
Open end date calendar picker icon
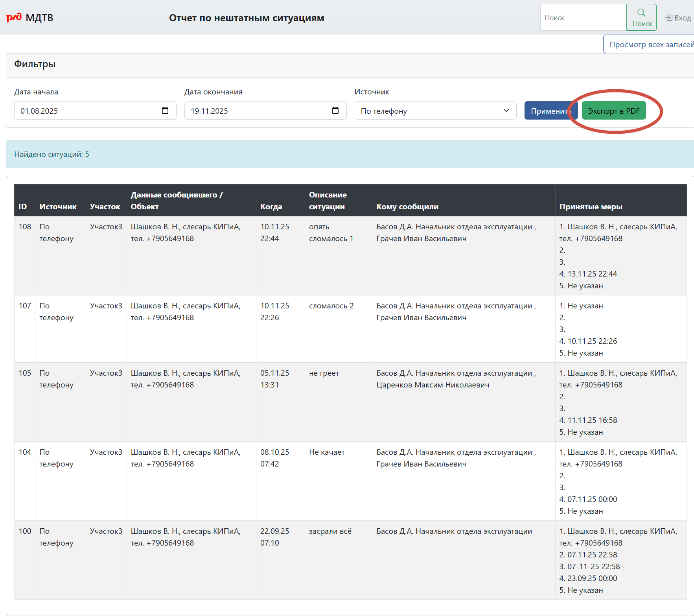(x=335, y=111)
